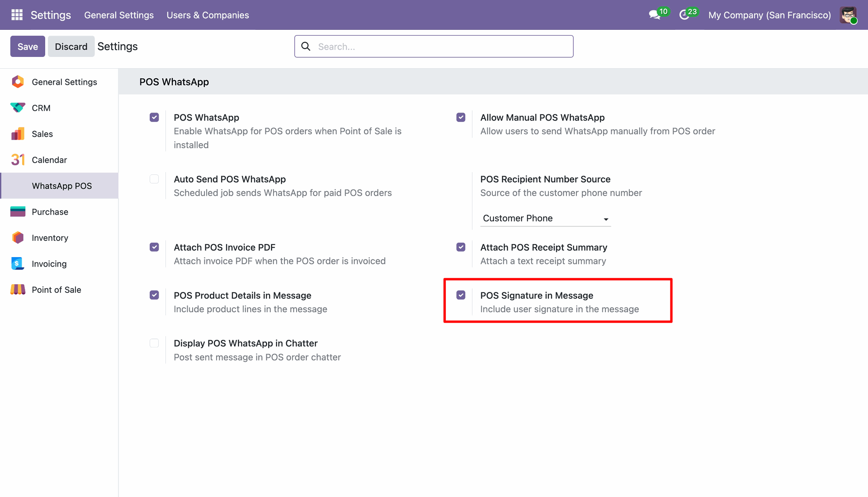Click 'Enable WhatsApp for POS orders' description
Viewport: 868px width, 497px height.
pos(288,138)
